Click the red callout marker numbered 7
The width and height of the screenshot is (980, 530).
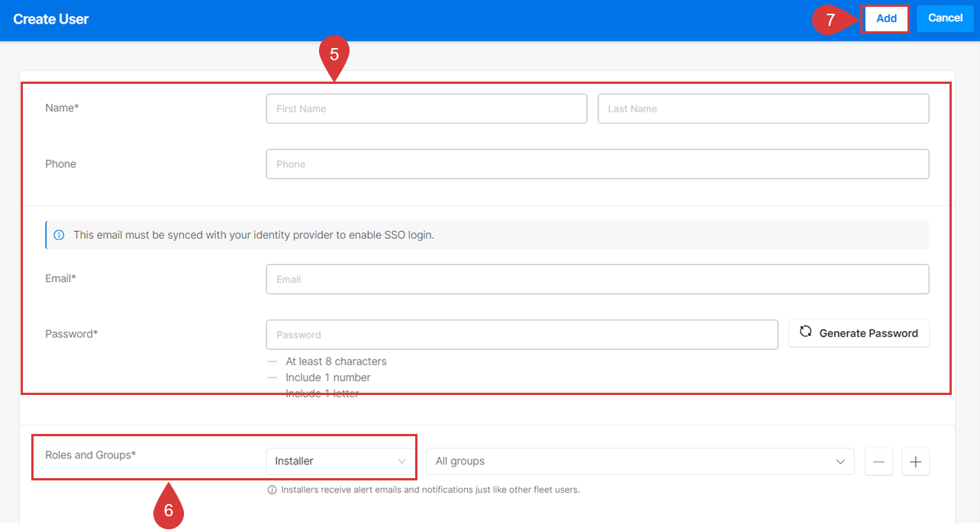[x=830, y=20]
